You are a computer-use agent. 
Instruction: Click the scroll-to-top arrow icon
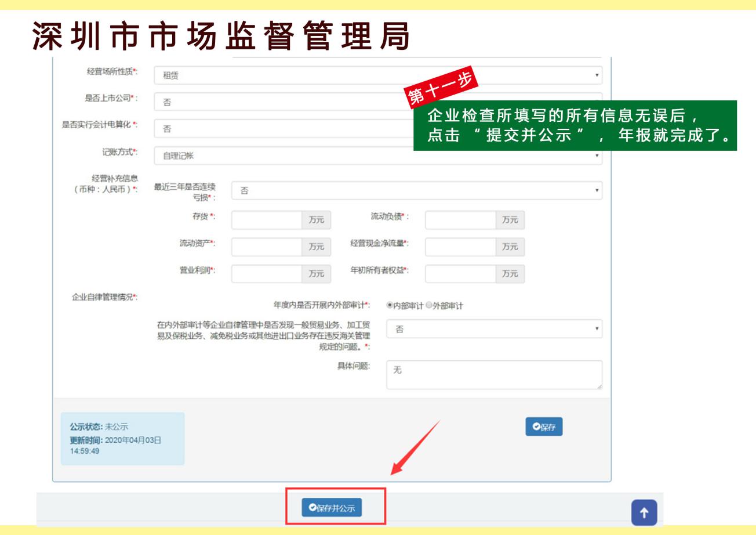[x=644, y=512]
